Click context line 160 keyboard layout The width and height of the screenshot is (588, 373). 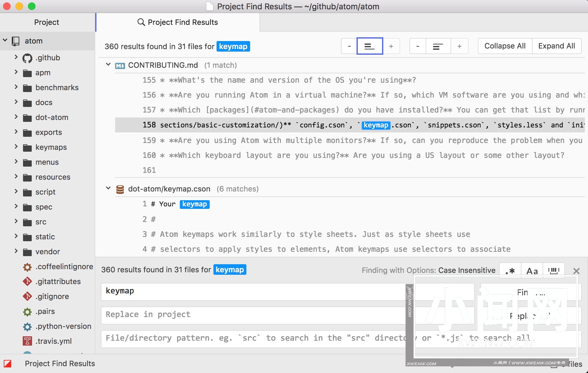click(350, 155)
